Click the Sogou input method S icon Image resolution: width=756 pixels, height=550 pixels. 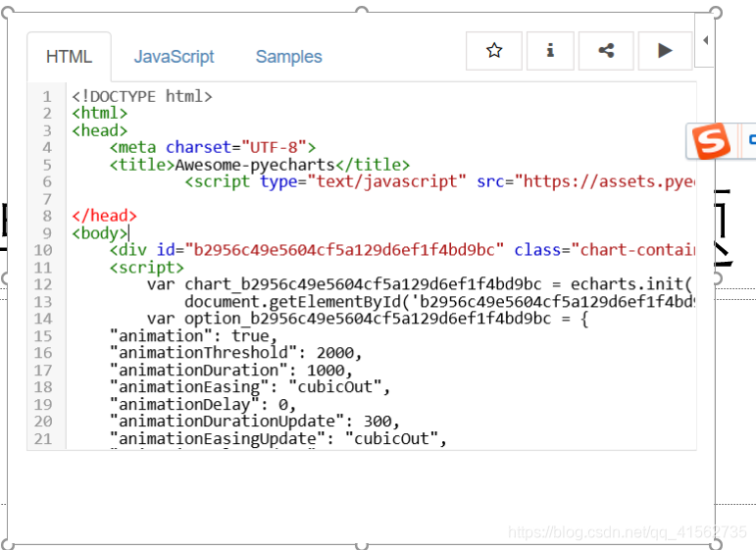(711, 141)
